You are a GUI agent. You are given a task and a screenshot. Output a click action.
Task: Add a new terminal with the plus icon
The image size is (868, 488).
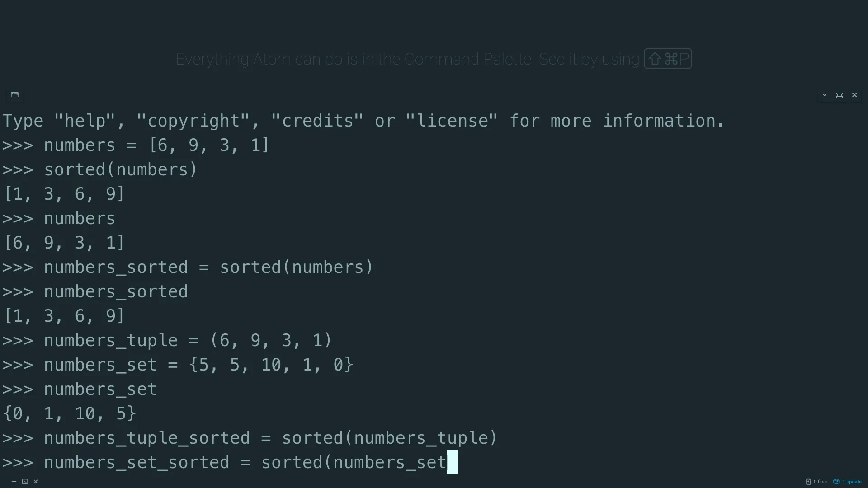point(14,482)
